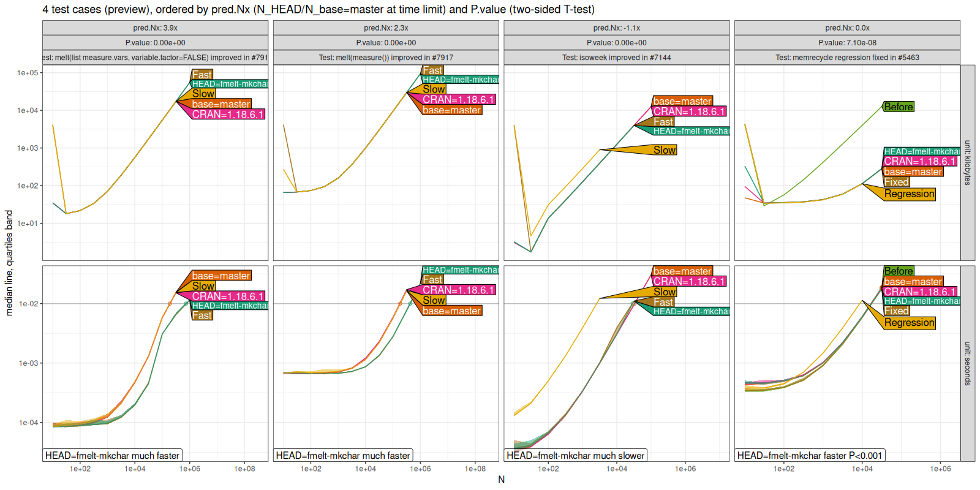Click the "N" x-axis title
The image size is (980, 490).
click(502, 480)
